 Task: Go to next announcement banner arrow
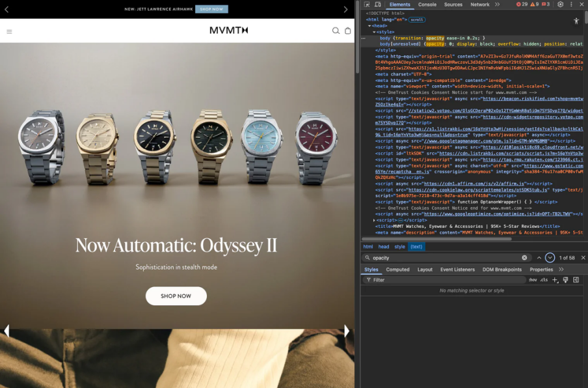click(346, 9)
